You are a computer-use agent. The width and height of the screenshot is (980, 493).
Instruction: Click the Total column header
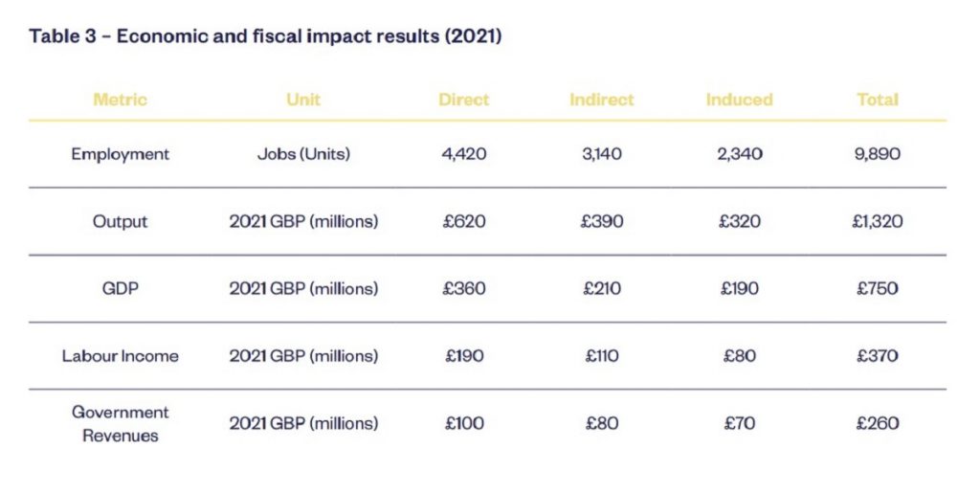(x=878, y=100)
